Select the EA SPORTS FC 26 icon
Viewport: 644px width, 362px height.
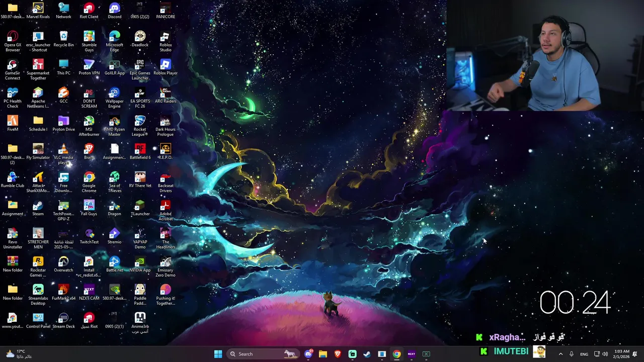140,98
